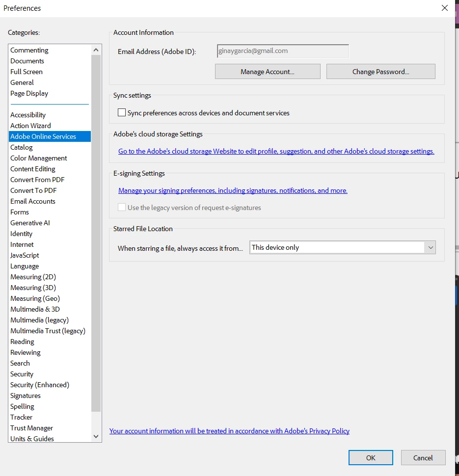This screenshot has width=459, height=476.
Task: Select the Internet category
Action: [x=50, y=244]
